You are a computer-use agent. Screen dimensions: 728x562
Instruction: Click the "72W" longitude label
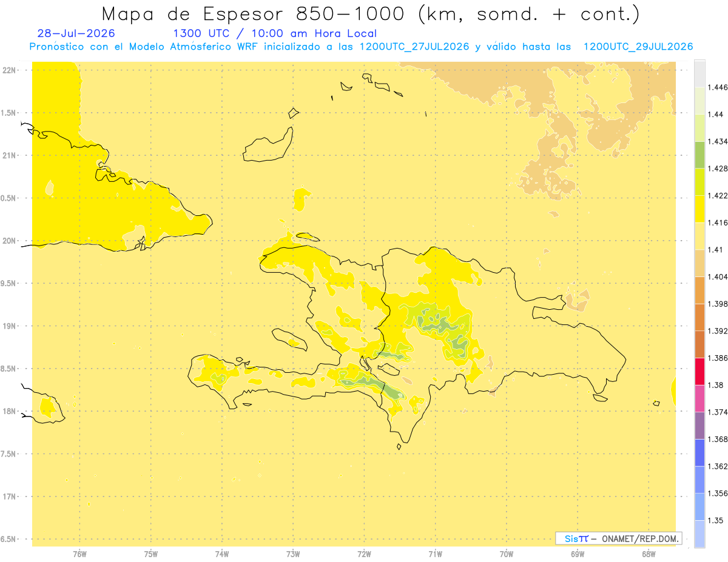coord(364,554)
